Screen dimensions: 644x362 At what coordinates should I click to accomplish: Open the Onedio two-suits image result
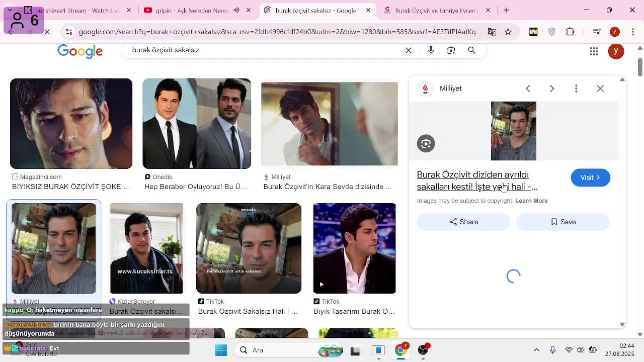pos(197,124)
